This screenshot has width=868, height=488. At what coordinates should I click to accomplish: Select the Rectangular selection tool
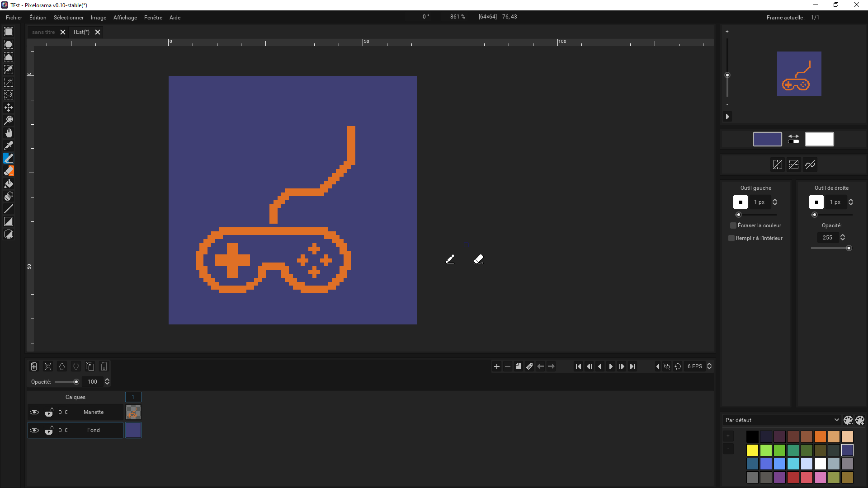pyautogui.click(x=8, y=32)
